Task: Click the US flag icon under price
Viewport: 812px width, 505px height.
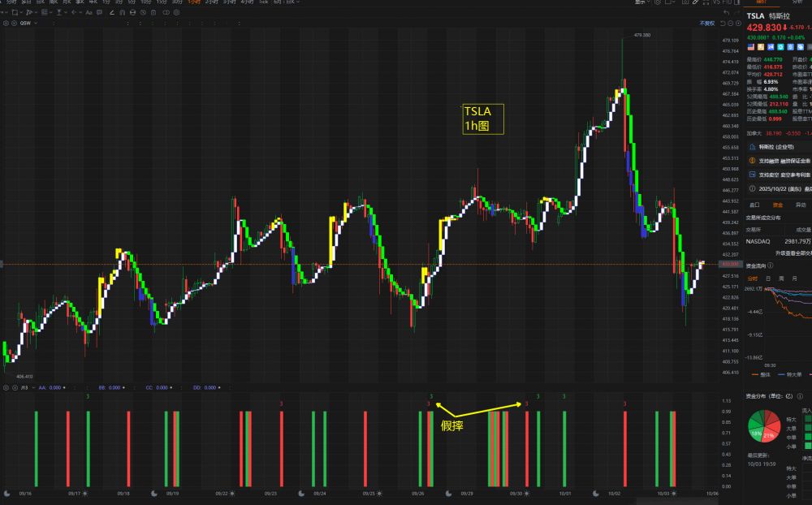Action: coord(749,47)
